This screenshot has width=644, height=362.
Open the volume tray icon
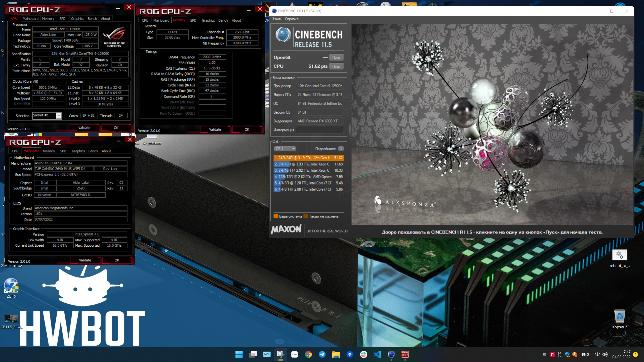pos(605,354)
